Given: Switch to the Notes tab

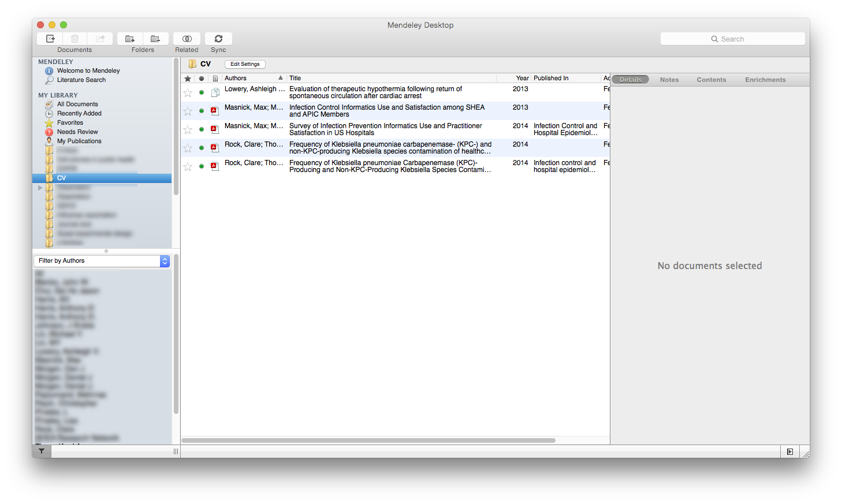Looking at the screenshot, I should 669,80.
